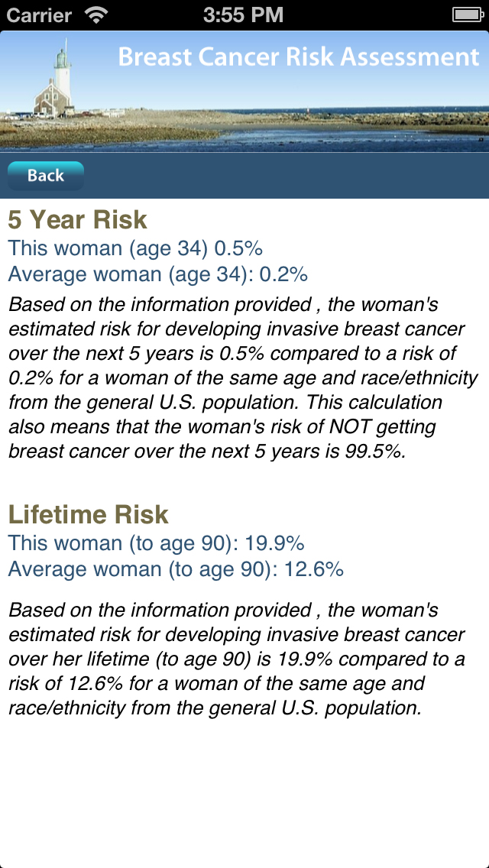Tap the battery icon in status bar
Viewport: 489px width, 868px height.
pyautogui.click(x=468, y=15)
